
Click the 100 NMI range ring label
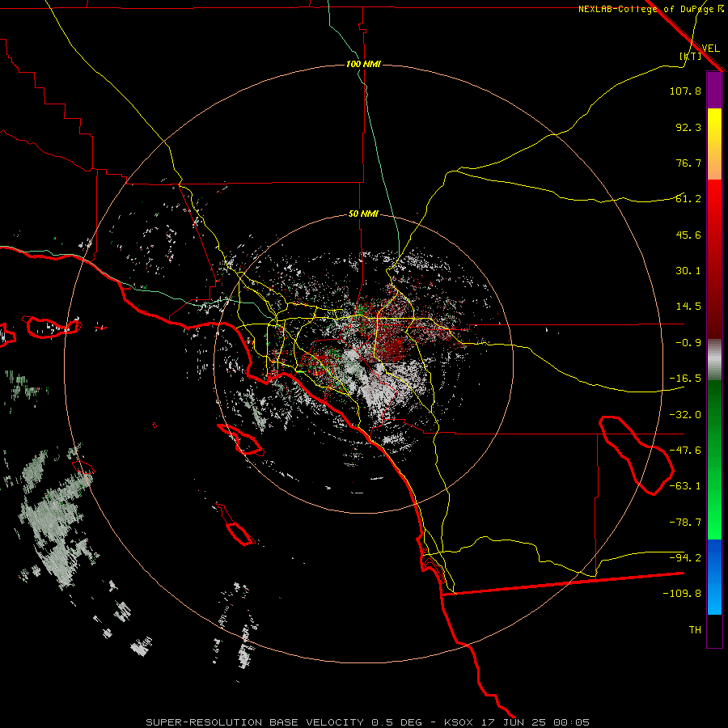point(363,64)
